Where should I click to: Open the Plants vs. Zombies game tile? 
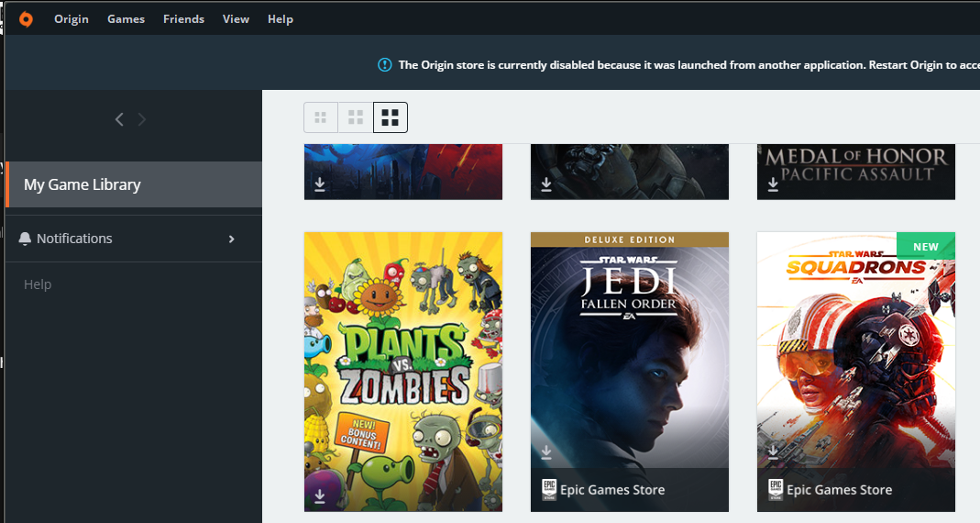point(403,372)
